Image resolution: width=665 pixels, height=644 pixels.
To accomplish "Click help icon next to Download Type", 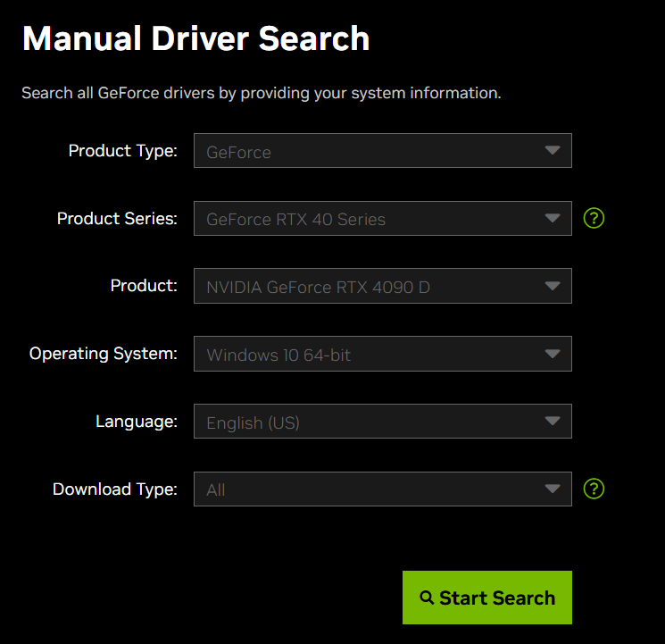I will click(x=594, y=489).
